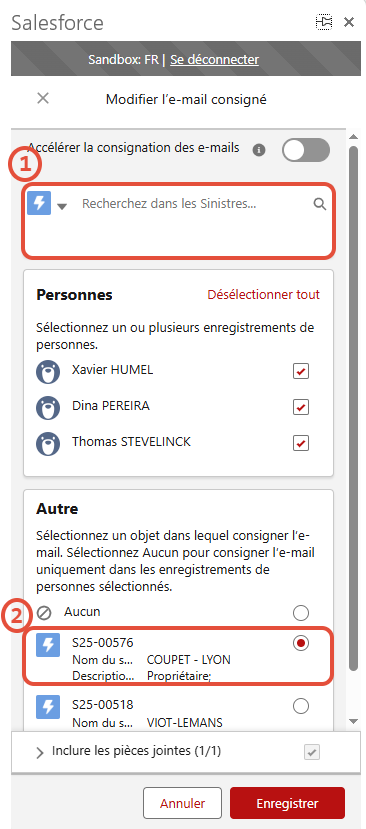Click the lightning icon for S25-00518
Viewport: 366px width, 829px height.
(48, 706)
